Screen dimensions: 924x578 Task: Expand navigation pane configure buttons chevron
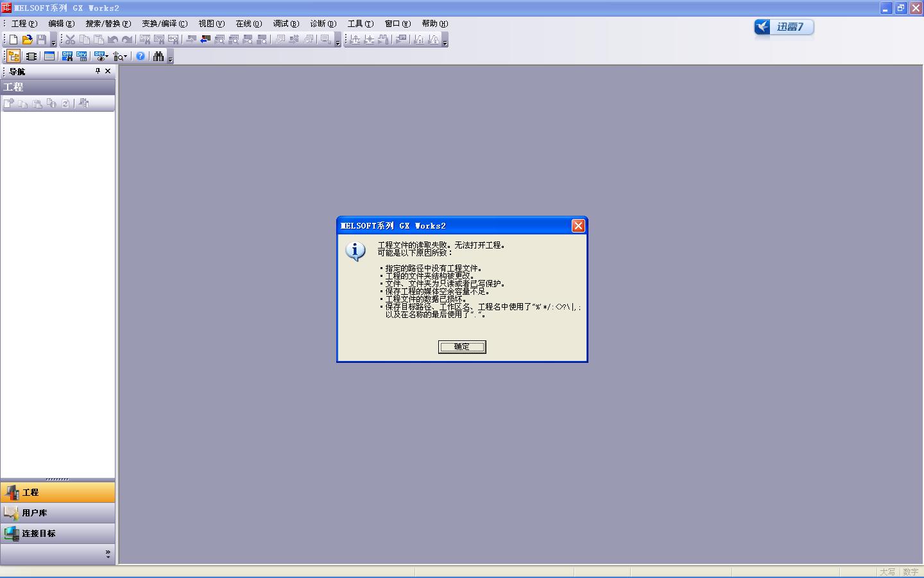click(x=108, y=554)
